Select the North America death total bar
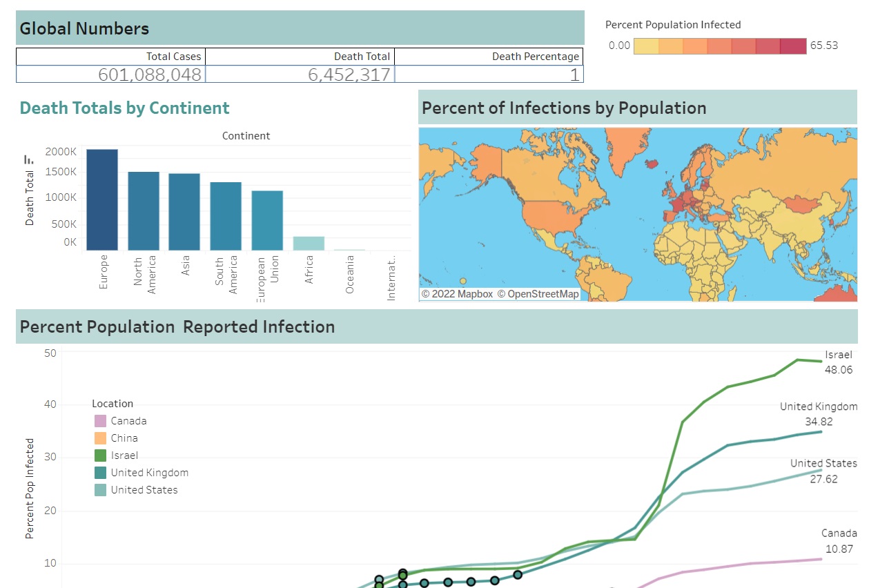The width and height of the screenshot is (869, 588). (144, 210)
